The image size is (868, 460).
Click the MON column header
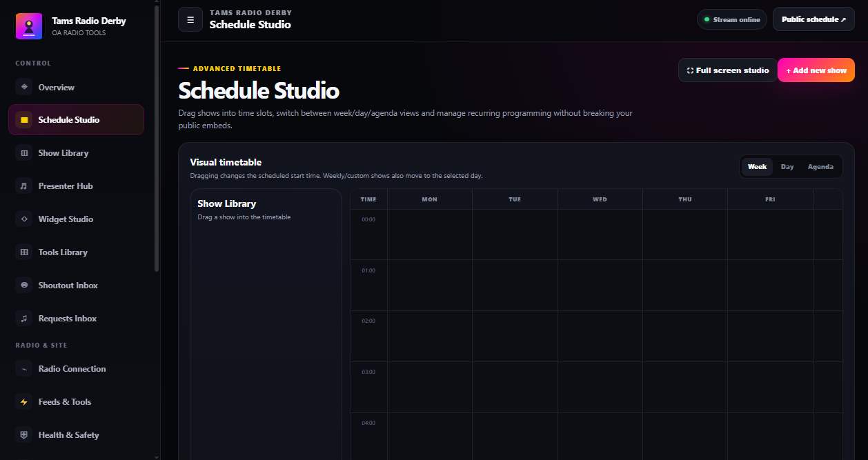430,199
